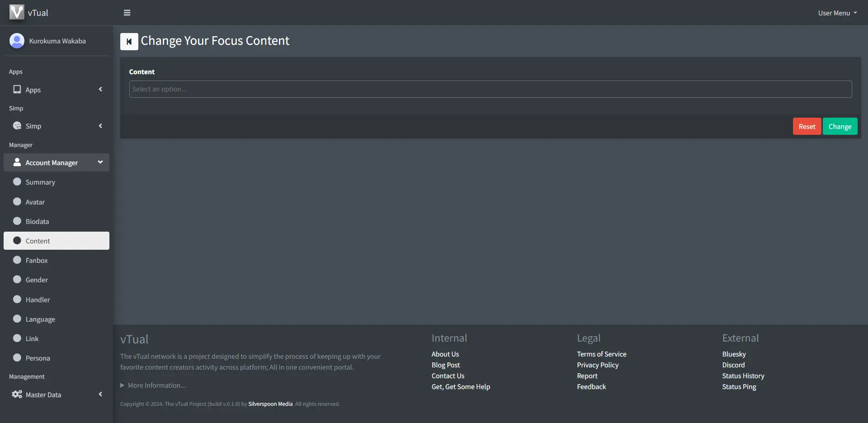Click the Simp palette icon
The width and height of the screenshot is (868, 423).
coord(17,126)
